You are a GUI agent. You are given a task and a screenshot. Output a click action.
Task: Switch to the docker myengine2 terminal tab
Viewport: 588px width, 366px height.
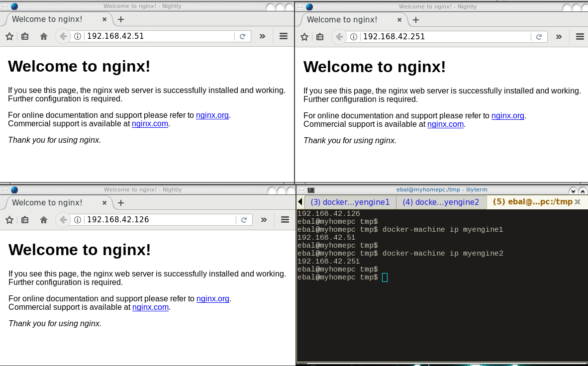click(x=441, y=202)
